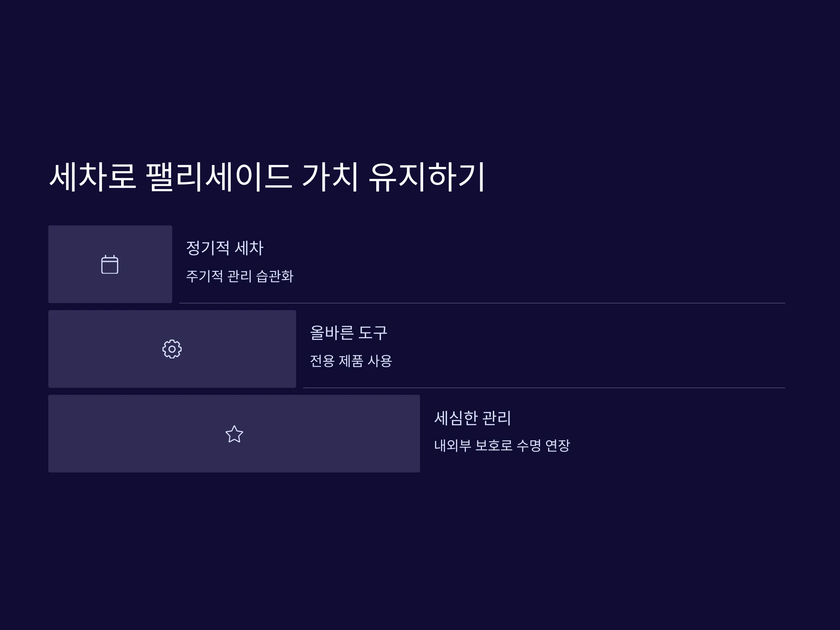Click the calendar icon beside 정기적 세차

(x=110, y=264)
